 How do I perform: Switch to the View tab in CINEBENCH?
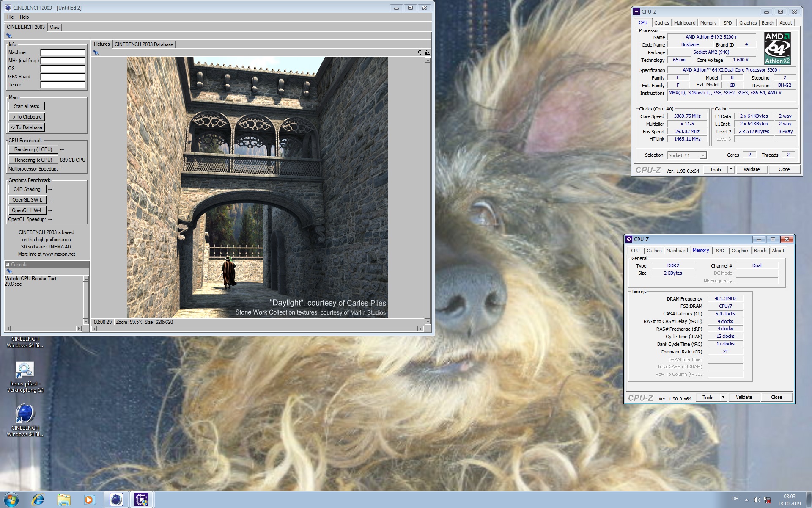click(55, 28)
